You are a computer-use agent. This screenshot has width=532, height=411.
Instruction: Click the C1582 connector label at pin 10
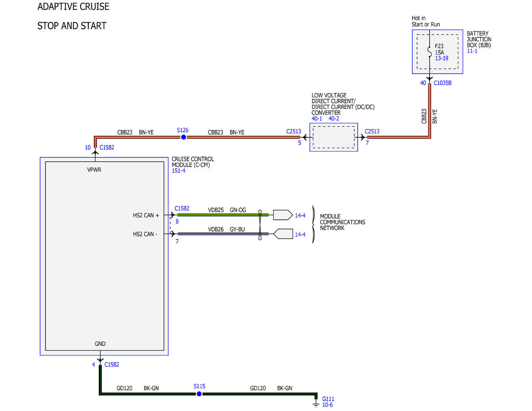coord(107,148)
